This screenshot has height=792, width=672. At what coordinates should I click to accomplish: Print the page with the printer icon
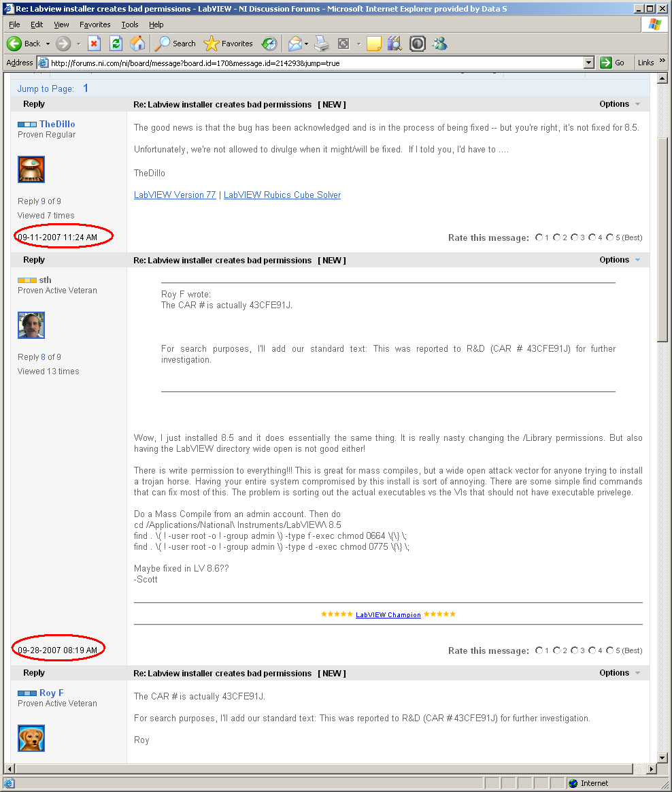point(322,44)
